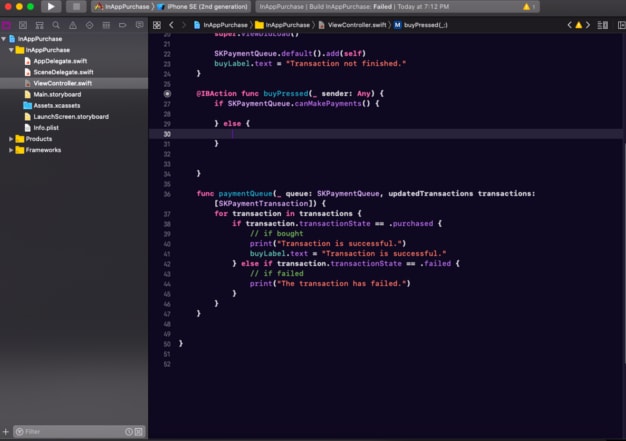Click the Build Failed activity status
The width and height of the screenshot is (626, 441).
(x=354, y=7)
